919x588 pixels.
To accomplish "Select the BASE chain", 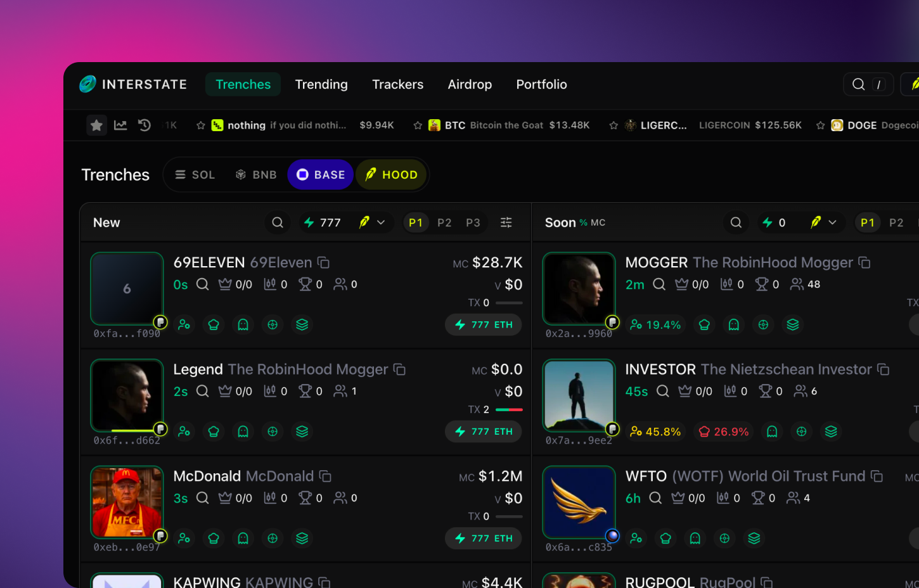I will (x=321, y=175).
